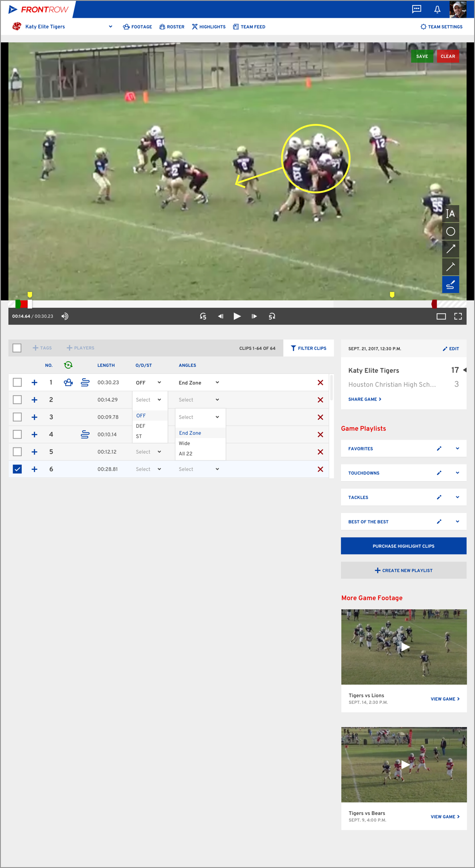
Task: Go to the Highlights tab
Action: coord(209,27)
